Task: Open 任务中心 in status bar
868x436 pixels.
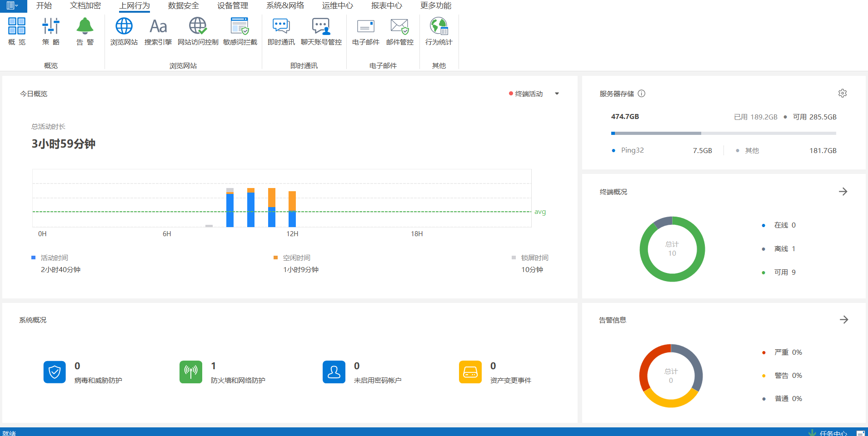Action: pos(833,433)
